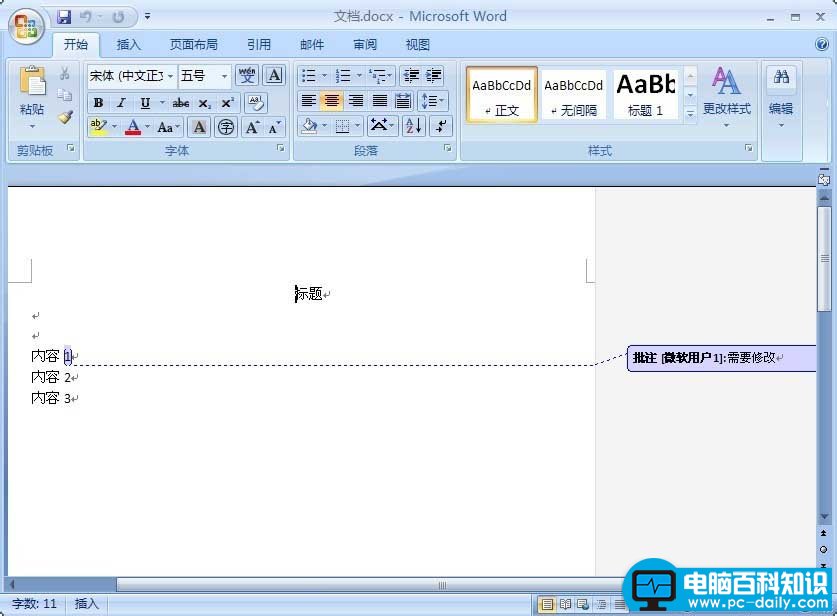Cut selection with the scissors icon
The height and width of the screenshot is (616, 837).
click(x=65, y=73)
